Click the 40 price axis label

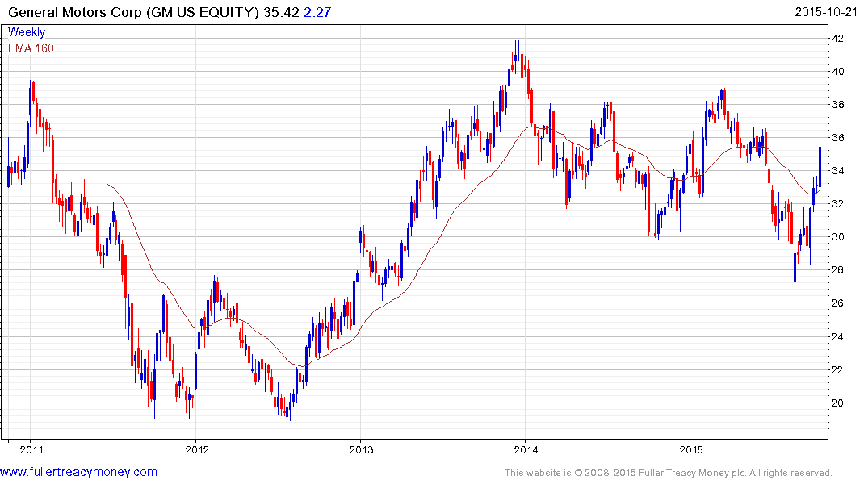click(838, 71)
